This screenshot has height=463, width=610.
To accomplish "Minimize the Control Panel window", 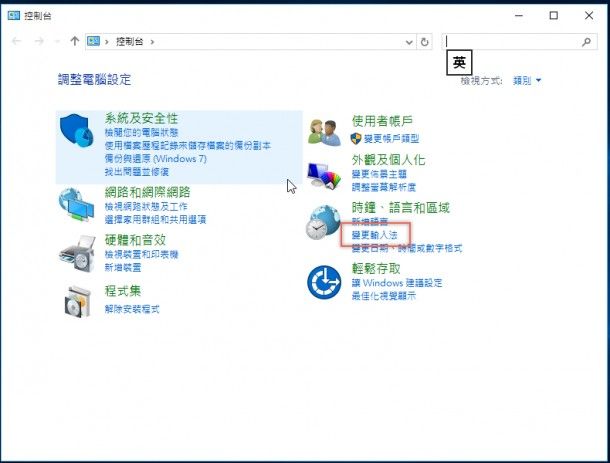I will [x=519, y=16].
